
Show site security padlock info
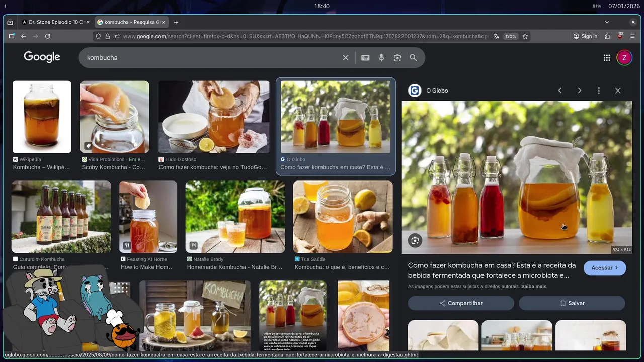tap(107, 36)
